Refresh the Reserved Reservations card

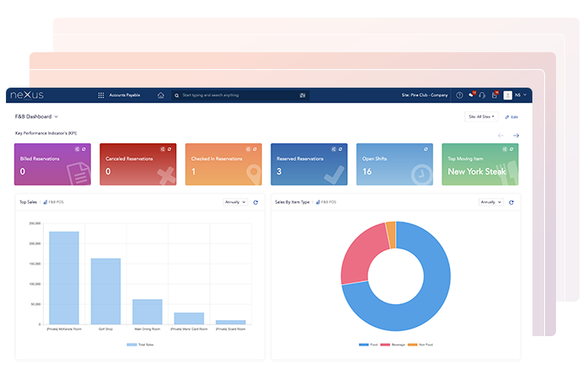[340, 149]
